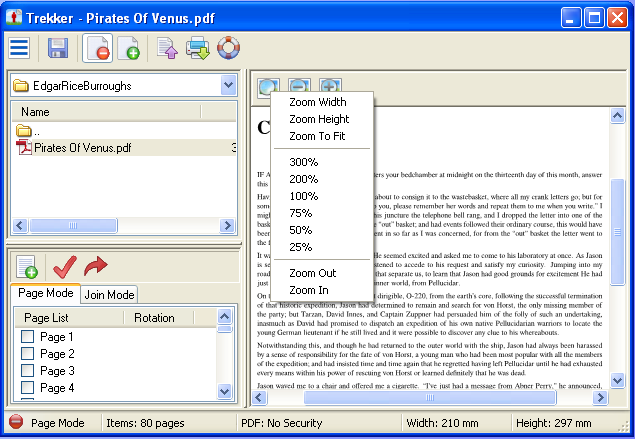
Task: Click page list scroll up arrow
Action: [224, 316]
